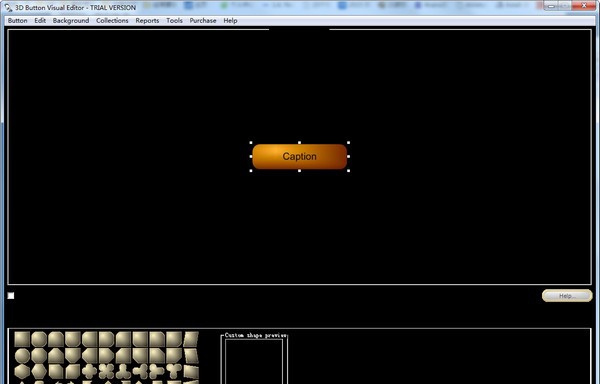Open the Button menu
Viewport: 600px width, 384px height.
[x=17, y=21]
